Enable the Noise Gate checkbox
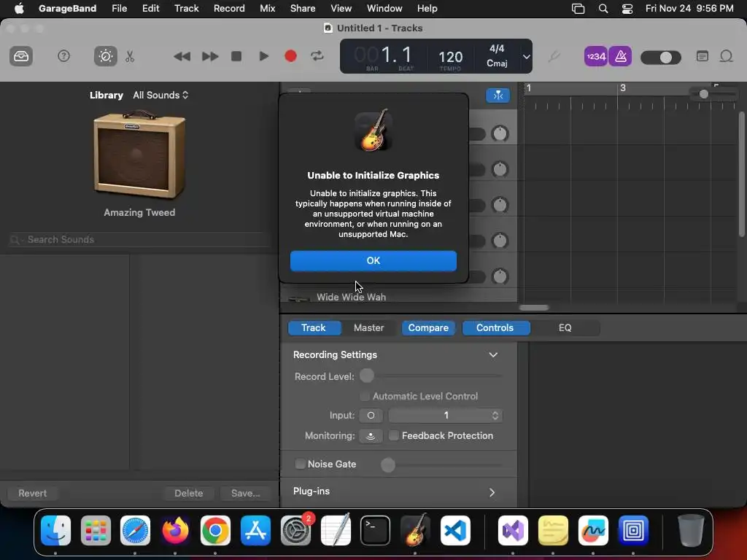Screen dimensions: 747x560 [x=300, y=464]
